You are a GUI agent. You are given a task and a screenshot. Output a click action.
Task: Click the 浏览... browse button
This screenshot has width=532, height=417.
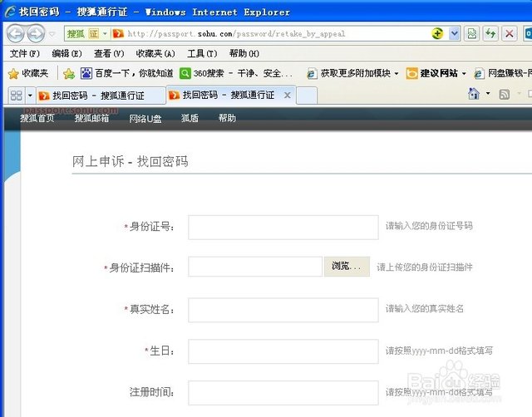(x=347, y=267)
